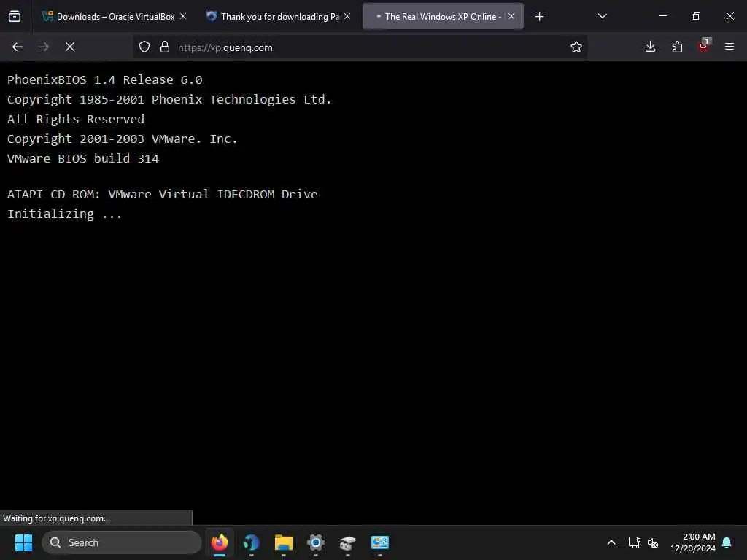
Task: Close the Downloads – Oracle VirtualBox tab
Action: pyautogui.click(x=183, y=16)
